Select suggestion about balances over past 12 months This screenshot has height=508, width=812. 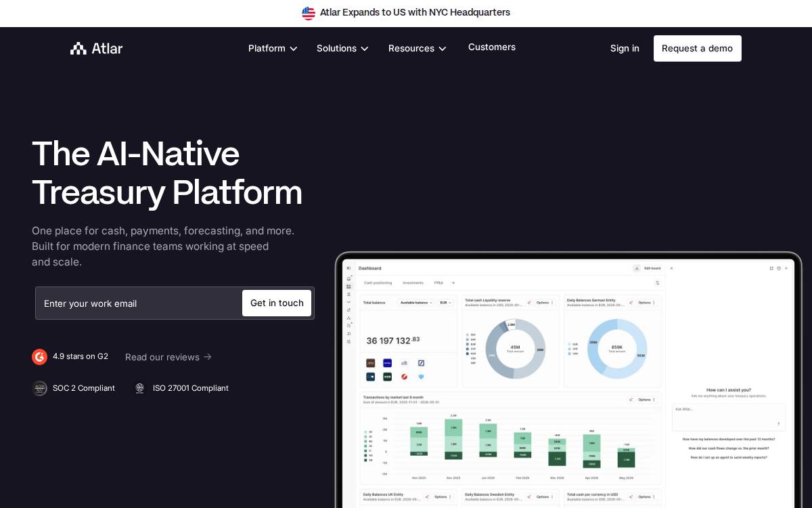click(729, 439)
